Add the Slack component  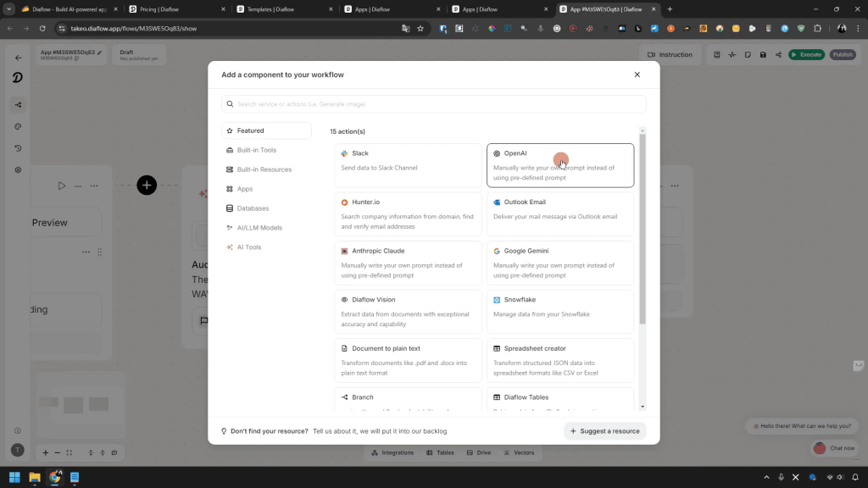(408, 165)
